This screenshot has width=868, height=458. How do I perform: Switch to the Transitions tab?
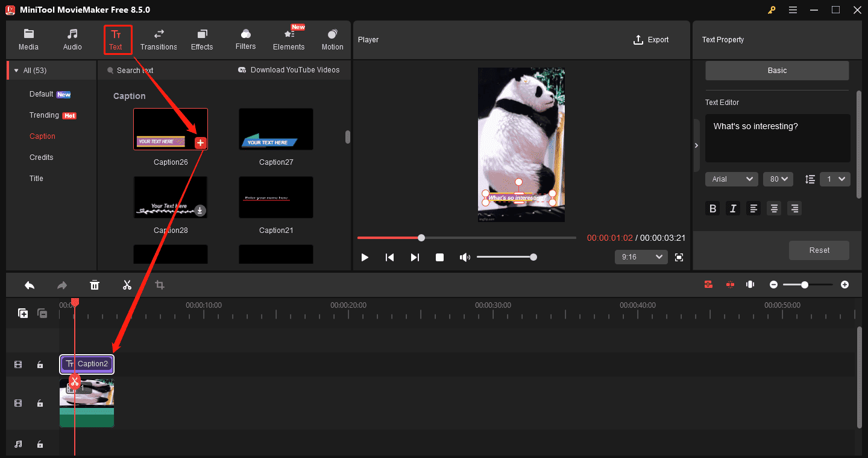click(x=159, y=39)
